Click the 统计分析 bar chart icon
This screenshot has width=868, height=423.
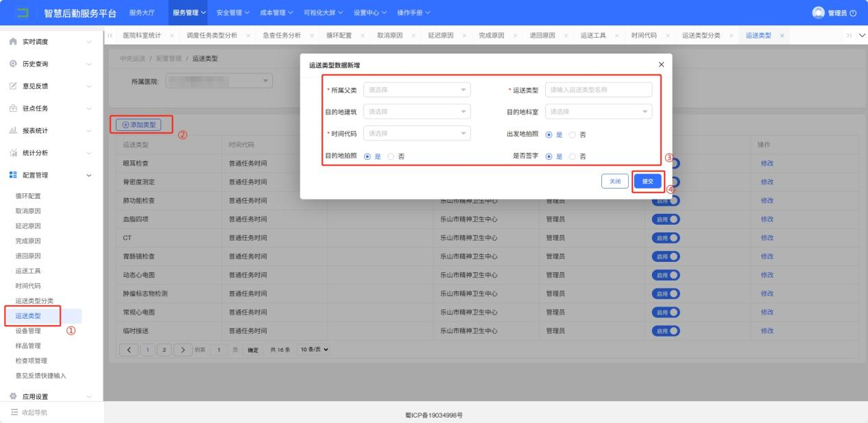pyautogui.click(x=12, y=153)
